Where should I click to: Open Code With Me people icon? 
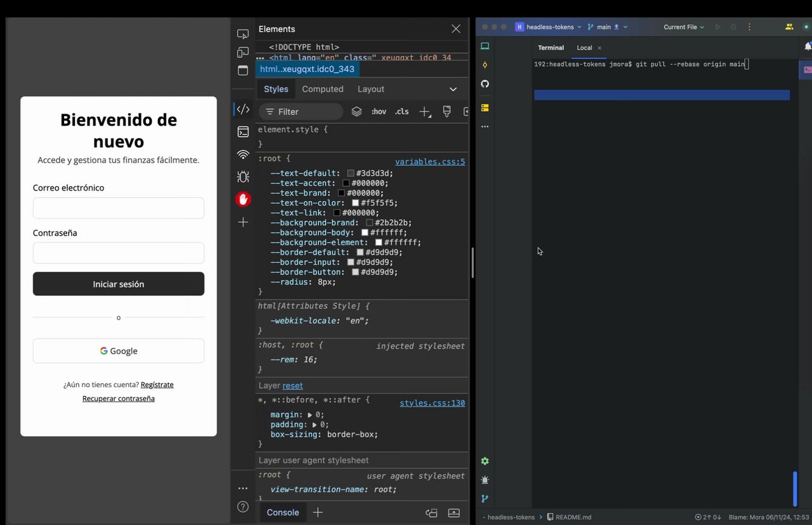pyautogui.click(x=789, y=27)
